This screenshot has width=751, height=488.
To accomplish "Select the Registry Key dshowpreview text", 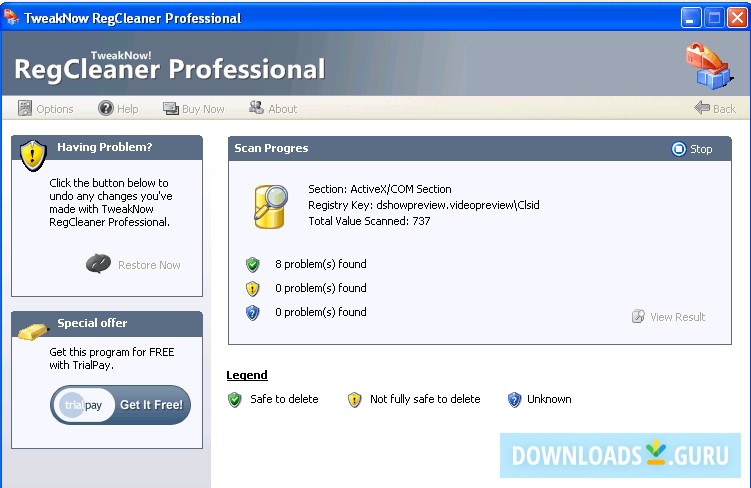I will click(x=424, y=205).
